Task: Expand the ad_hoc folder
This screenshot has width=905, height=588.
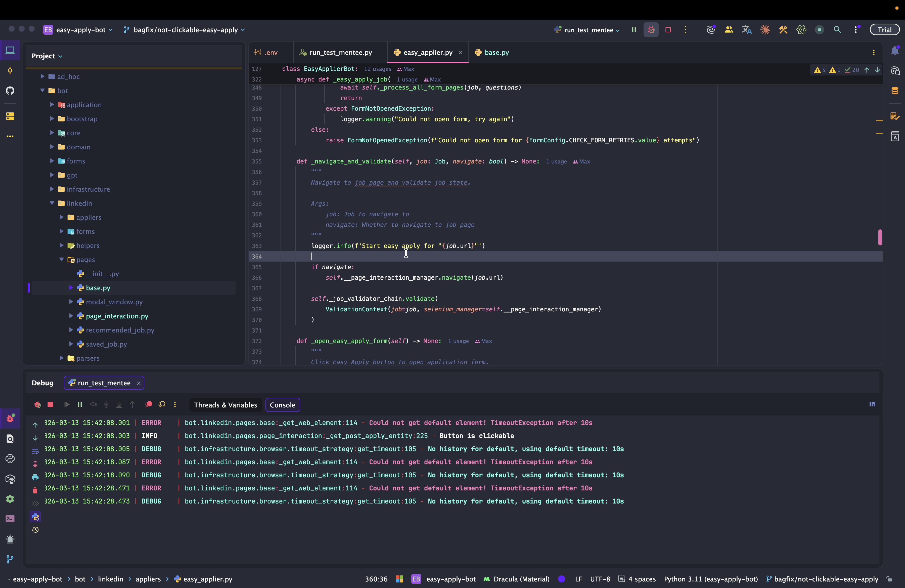Action: pos(42,76)
